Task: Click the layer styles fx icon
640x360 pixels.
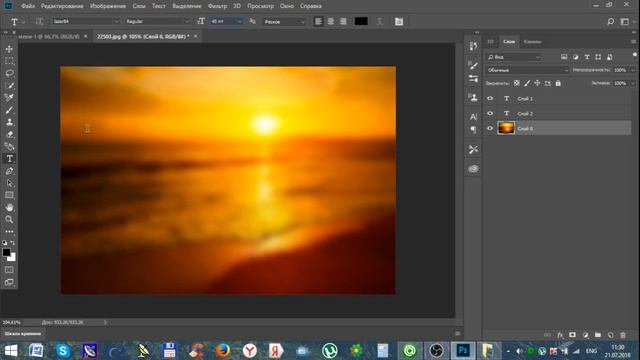Action: [560, 335]
